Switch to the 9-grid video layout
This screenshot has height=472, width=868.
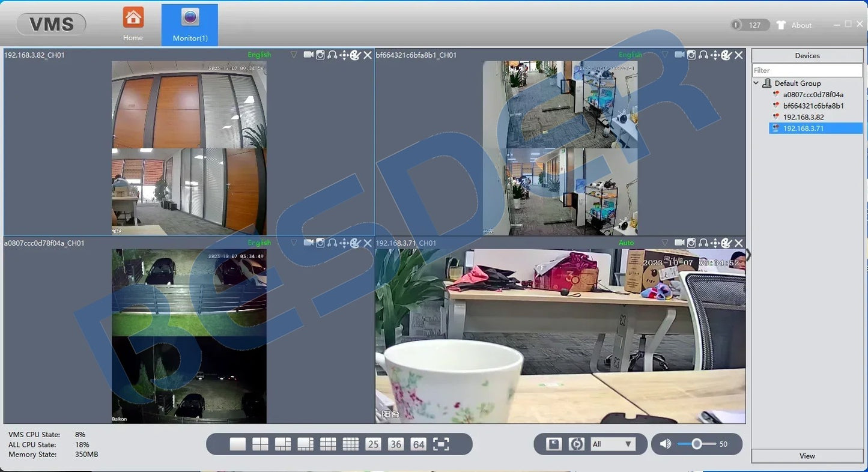tap(328, 443)
